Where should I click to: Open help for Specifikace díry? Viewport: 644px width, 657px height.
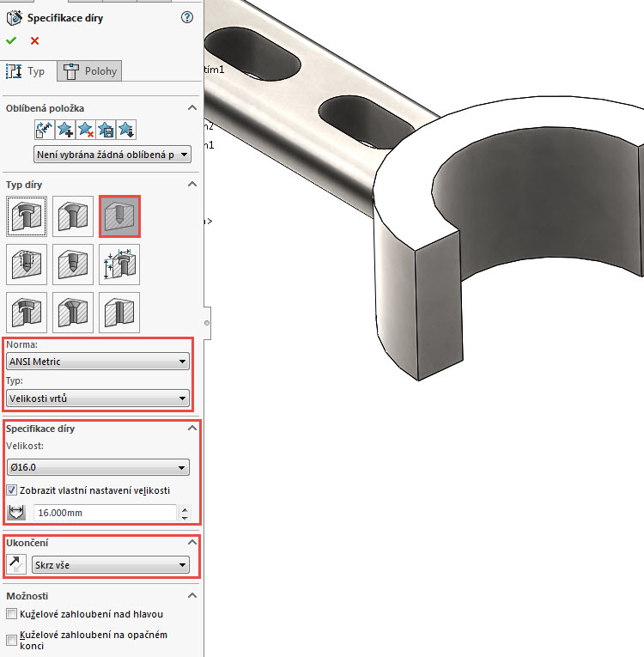[x=187, y=17]
